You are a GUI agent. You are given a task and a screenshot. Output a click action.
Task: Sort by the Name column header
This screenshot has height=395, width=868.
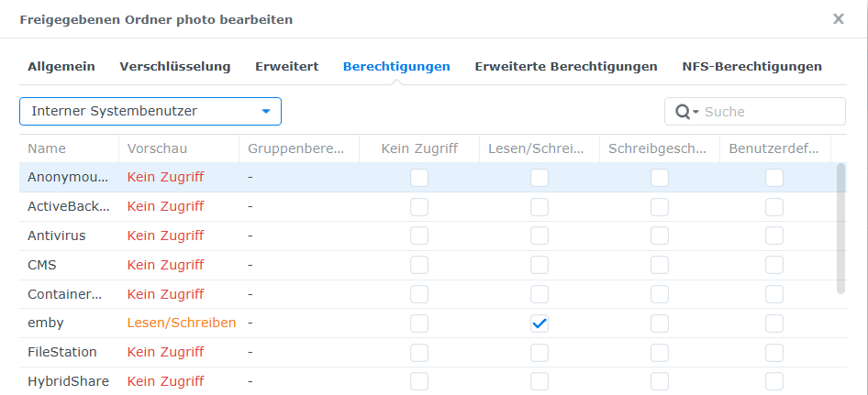coord(48,148)
